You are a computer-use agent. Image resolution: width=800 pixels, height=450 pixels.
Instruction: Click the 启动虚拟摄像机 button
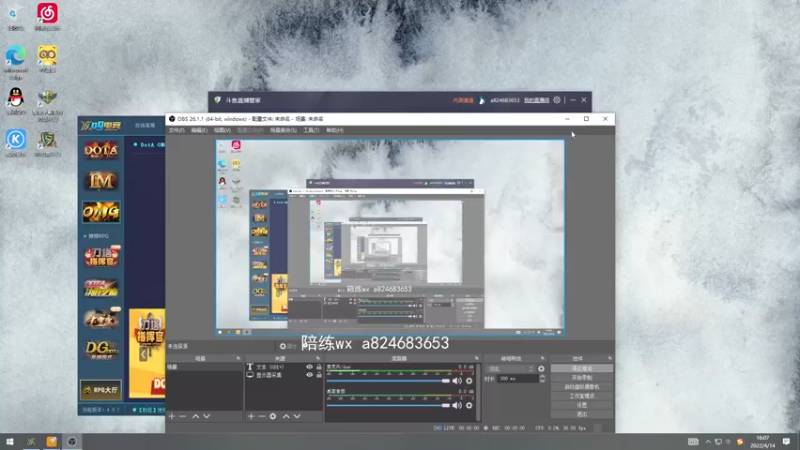[582, 387]
